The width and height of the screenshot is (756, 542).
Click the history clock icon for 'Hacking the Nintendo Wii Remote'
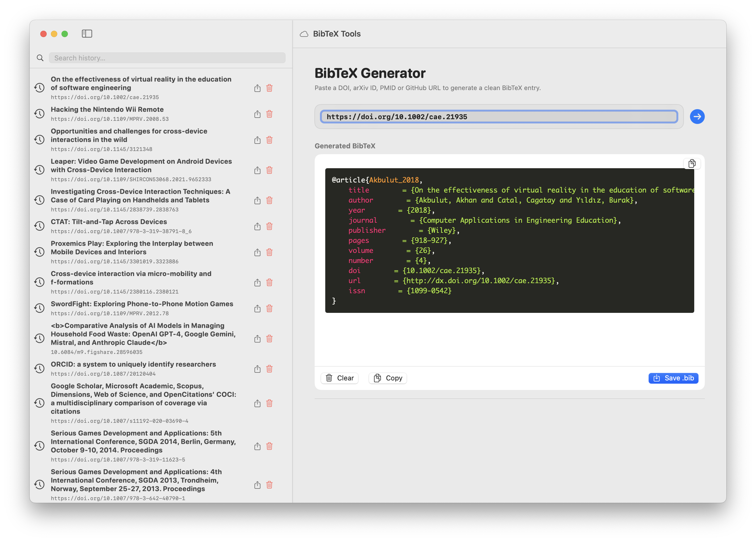tap(39, 114)
